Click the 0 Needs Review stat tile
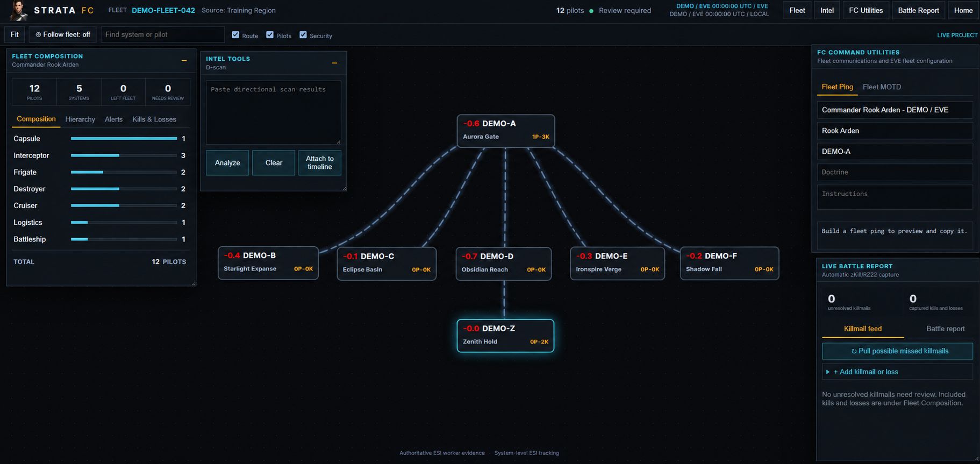Viewport: 980px width, 464px height. [x=168, y=91]
